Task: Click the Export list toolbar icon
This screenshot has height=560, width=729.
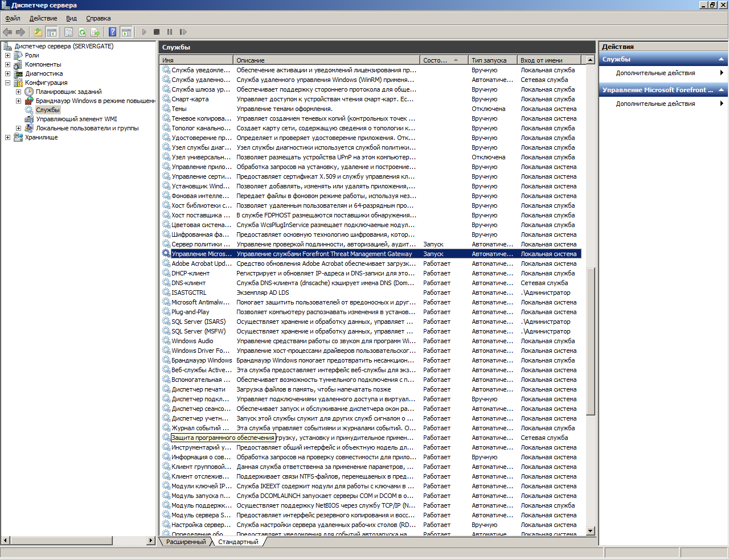Action: (95, 32)
